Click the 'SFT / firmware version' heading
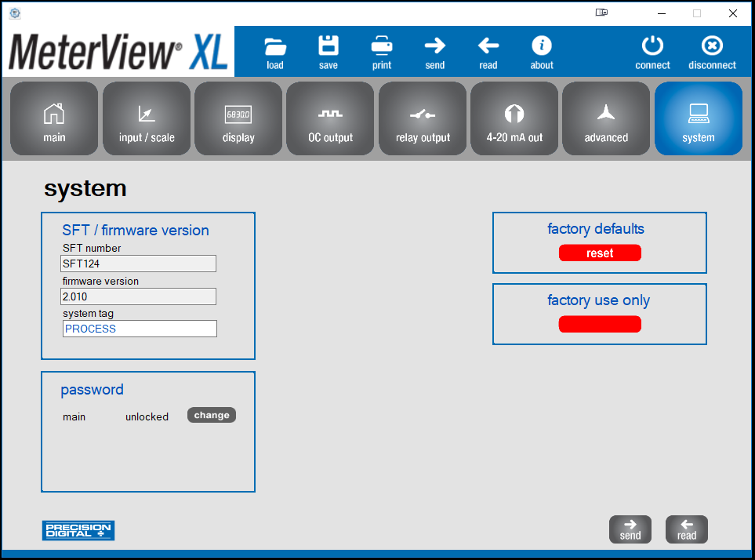The image size is (755, 560). pyautogui.click(x=136, y=230)
